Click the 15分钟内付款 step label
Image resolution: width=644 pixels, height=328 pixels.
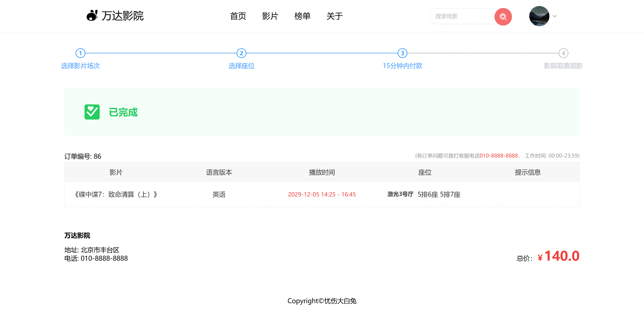point(402,66)
